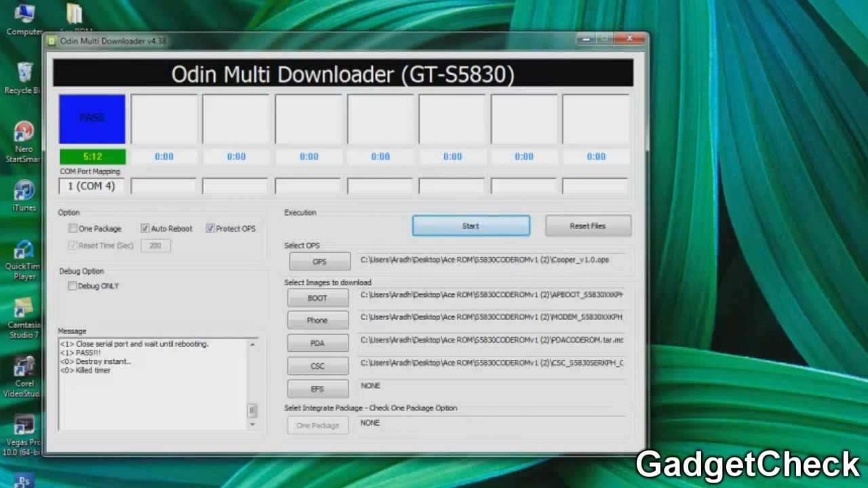Click the Reset Time value field 200
868x488 pixels.
[155, 245]
